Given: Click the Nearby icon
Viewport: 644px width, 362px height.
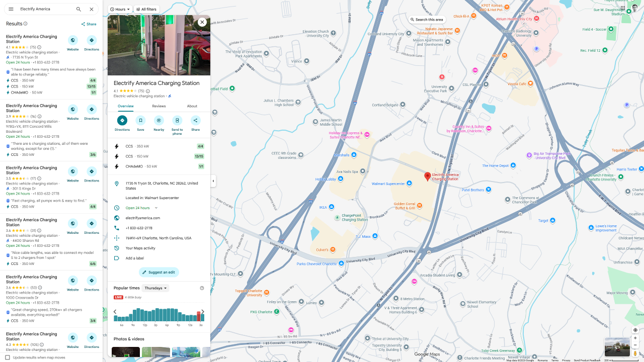Looking at the screenshot, I should coord(159,121).
